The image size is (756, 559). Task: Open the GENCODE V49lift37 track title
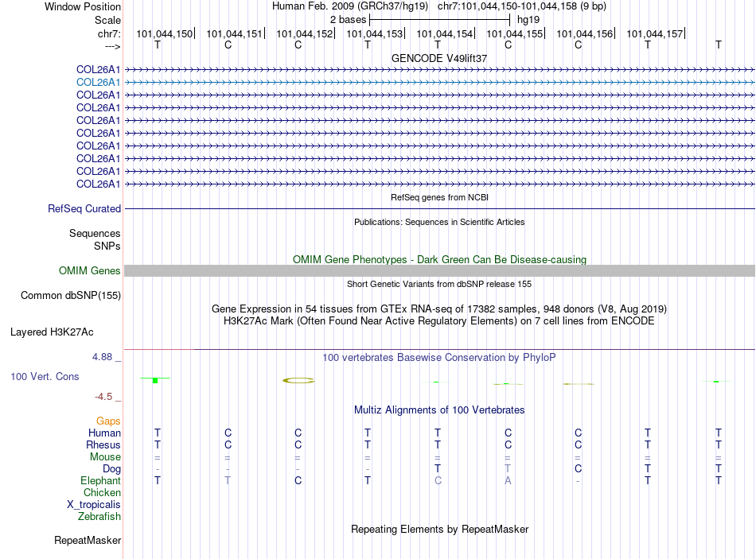click(439, 58)
